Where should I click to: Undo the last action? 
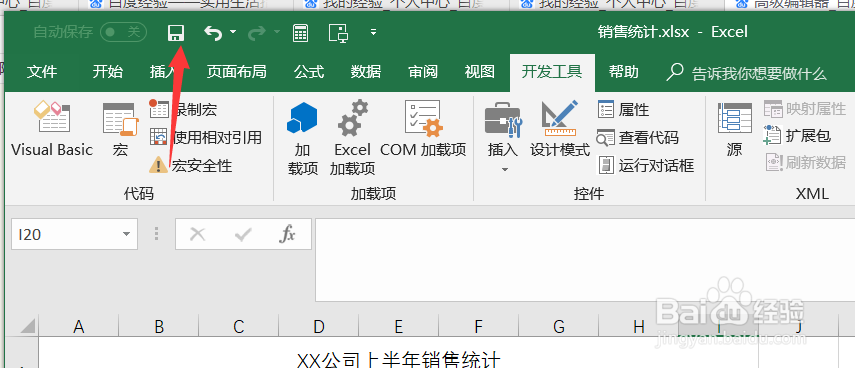213,33
